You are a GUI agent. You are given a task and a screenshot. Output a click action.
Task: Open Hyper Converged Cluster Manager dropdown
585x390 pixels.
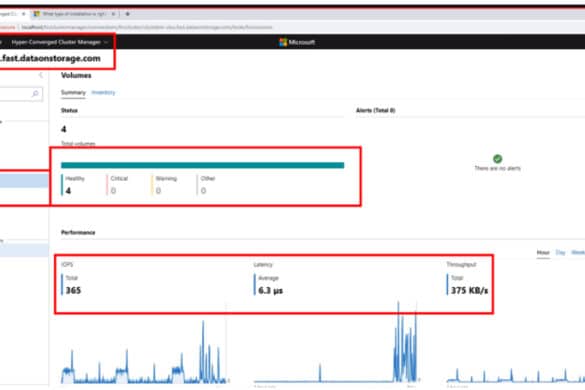click(60, 42)
